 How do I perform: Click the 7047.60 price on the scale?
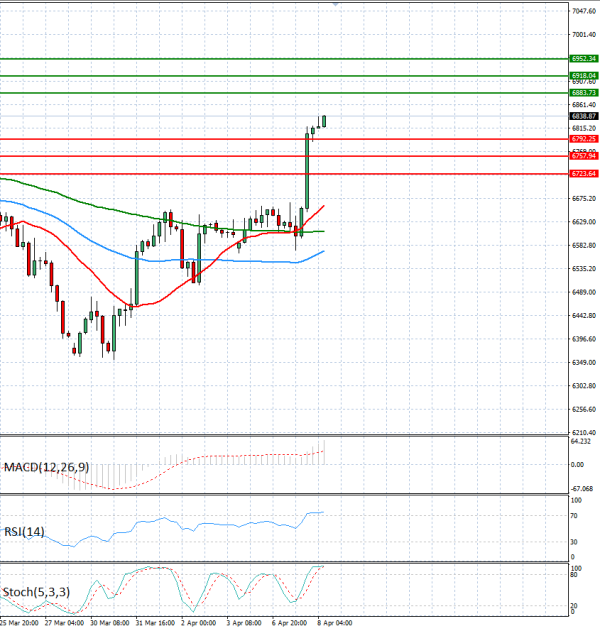583,10
